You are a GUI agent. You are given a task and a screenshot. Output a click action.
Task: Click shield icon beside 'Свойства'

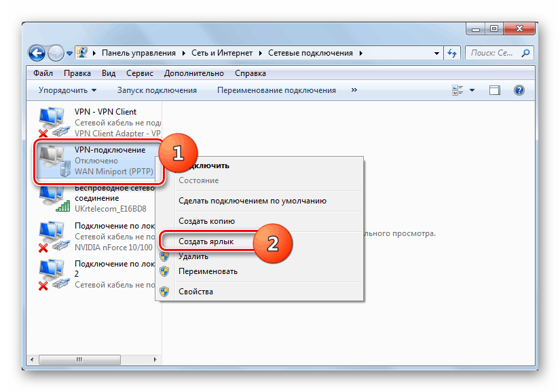[x=164, y=292]
